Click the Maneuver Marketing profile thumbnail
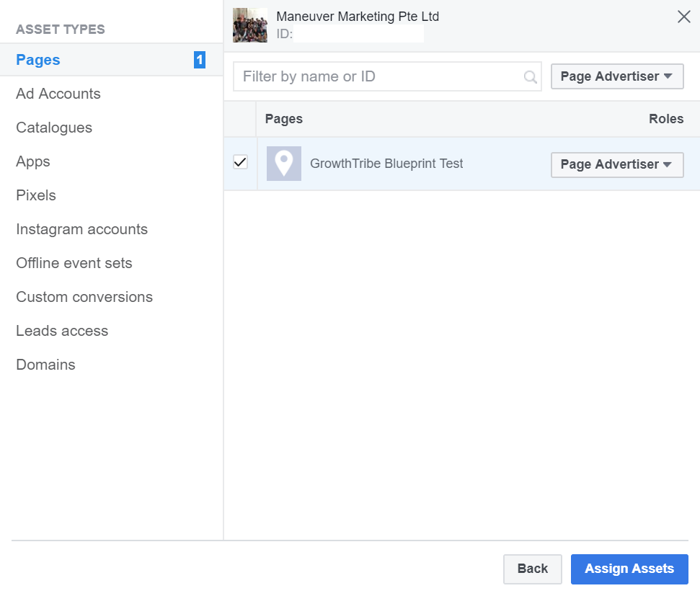 (x=250, y=25)
